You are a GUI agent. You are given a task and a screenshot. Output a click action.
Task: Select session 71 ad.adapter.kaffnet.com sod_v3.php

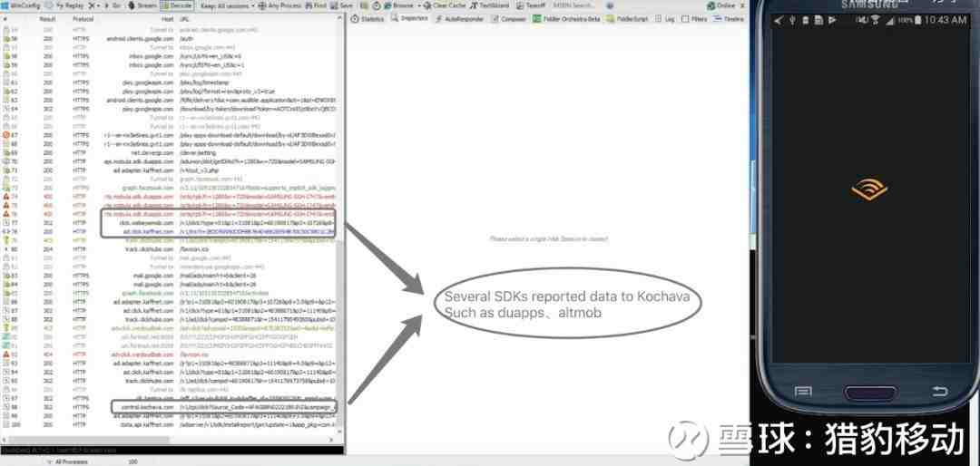coord(170,170)
